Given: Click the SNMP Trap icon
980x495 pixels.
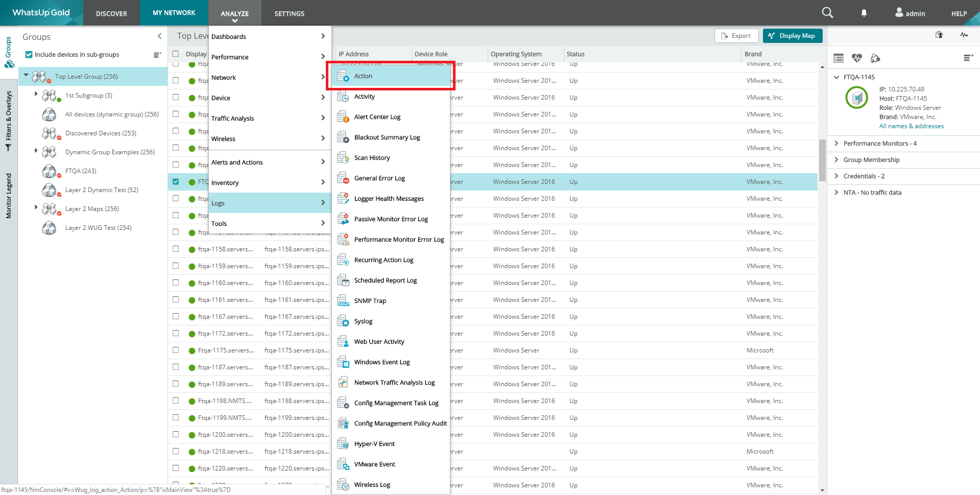Looking at the screenshot, I should [x=343, y=301].
